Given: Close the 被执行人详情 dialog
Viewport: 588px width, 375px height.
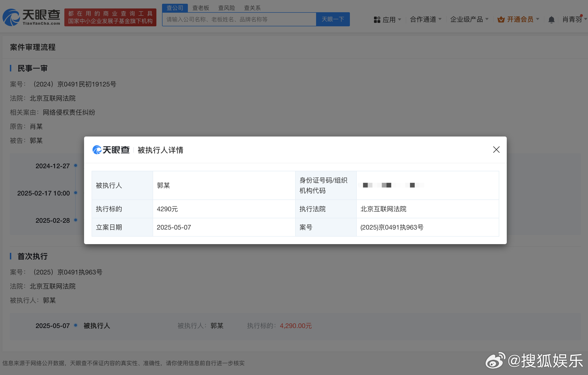Looking at the screenshot, I should click(x=496, y=149).
